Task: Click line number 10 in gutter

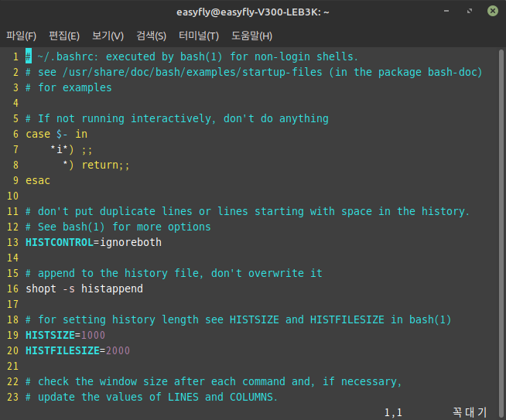Action: (x=12, y=196)
